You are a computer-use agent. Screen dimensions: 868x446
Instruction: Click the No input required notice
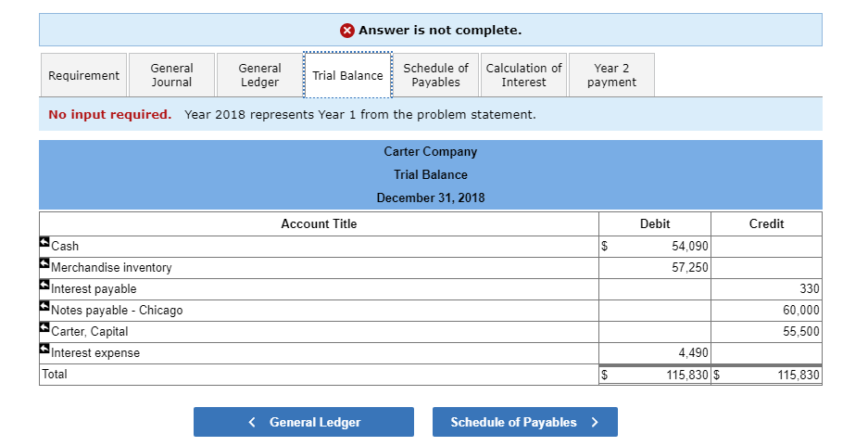[x=109, y=115]
